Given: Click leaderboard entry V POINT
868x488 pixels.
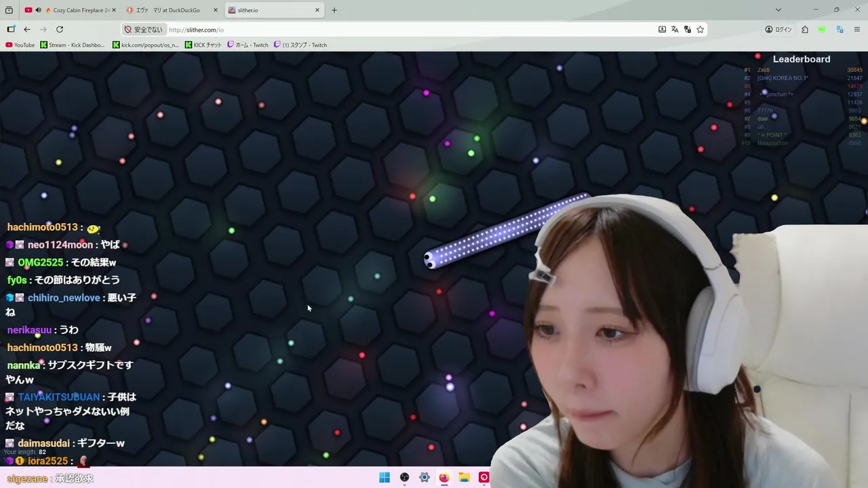Looking at the screenshot, I should (774, 135).
